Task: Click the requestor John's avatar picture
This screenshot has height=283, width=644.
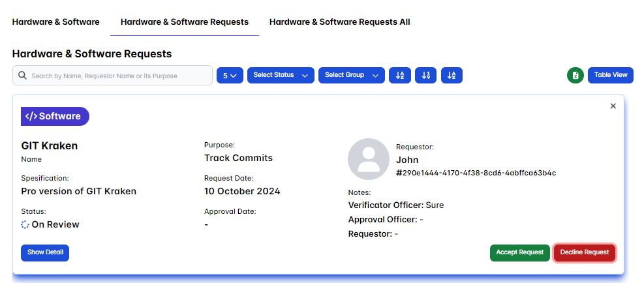Action: tap(369, 159)
